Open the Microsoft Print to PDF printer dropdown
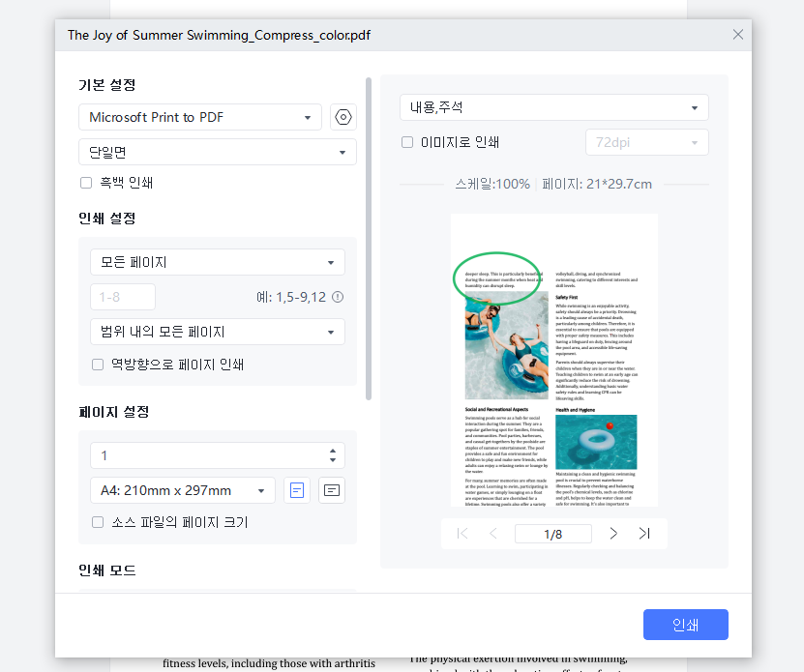 pyautogui.click(x=200, y=116)
